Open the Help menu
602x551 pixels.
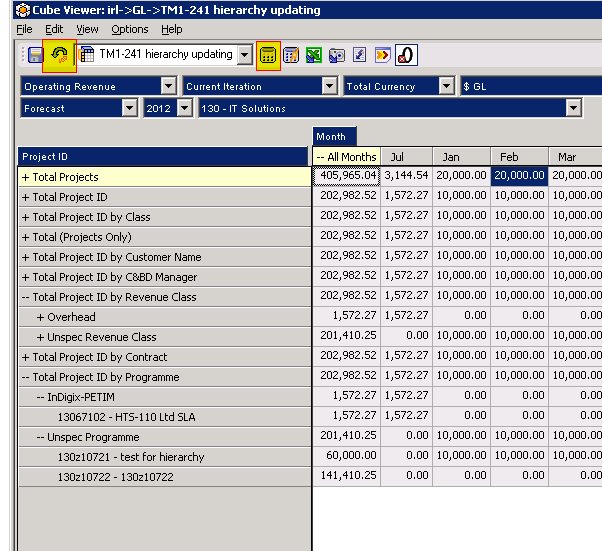tap(172, 29)
